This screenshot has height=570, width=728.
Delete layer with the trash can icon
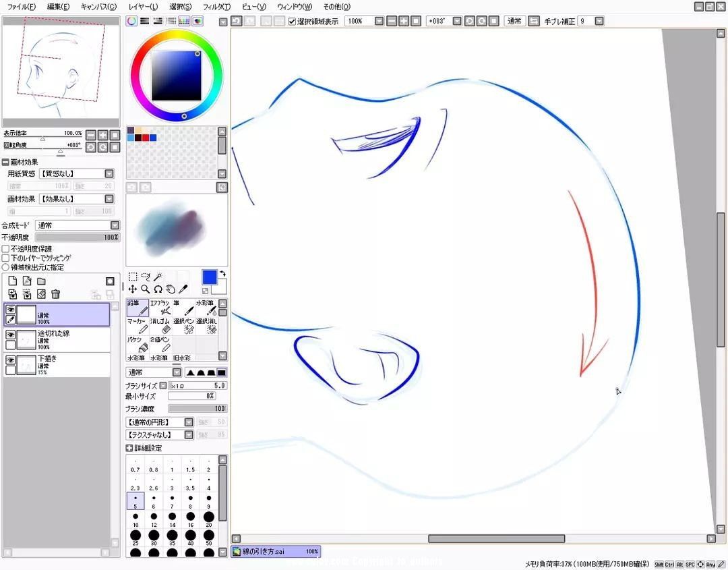pos(56,294)
